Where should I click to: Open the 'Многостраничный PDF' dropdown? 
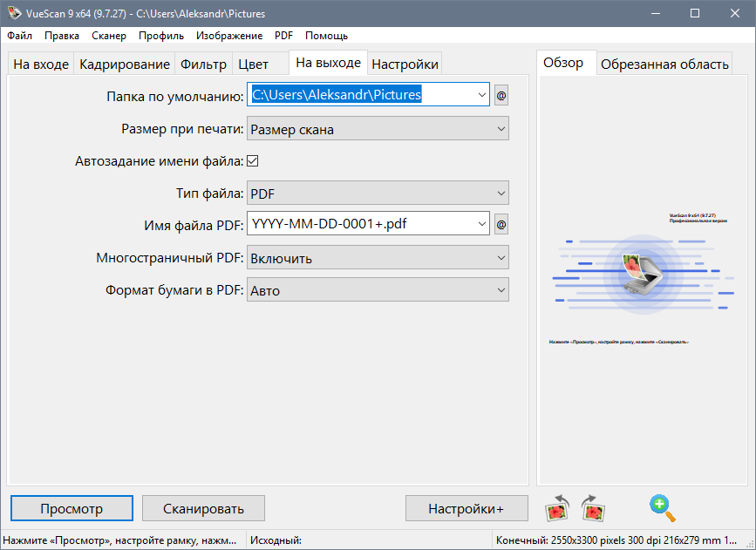pos(378,258)
